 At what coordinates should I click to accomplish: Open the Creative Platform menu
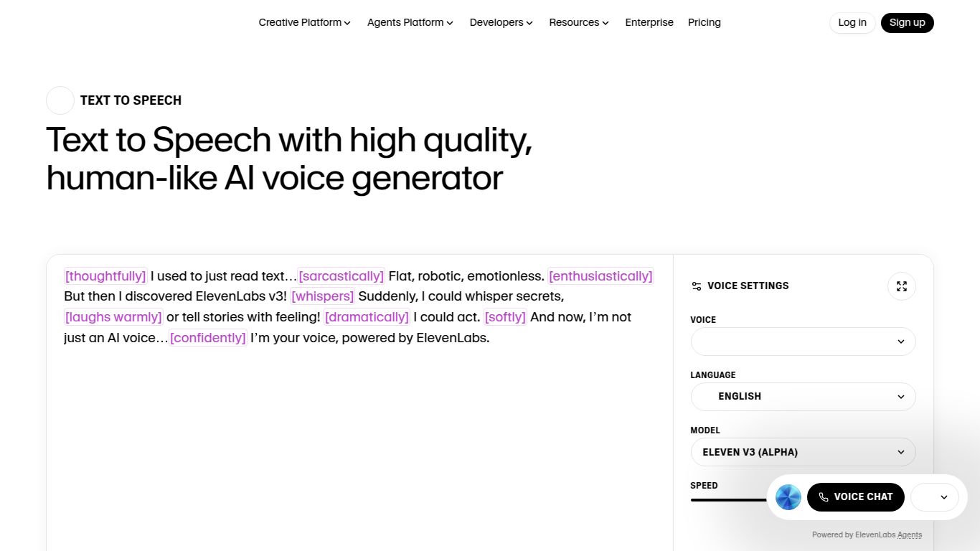coord(303,22)
